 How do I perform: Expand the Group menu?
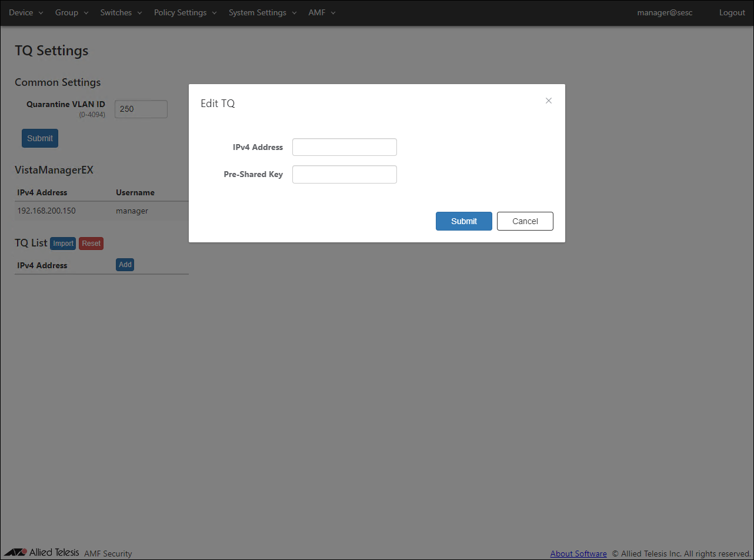coord(72,12)
